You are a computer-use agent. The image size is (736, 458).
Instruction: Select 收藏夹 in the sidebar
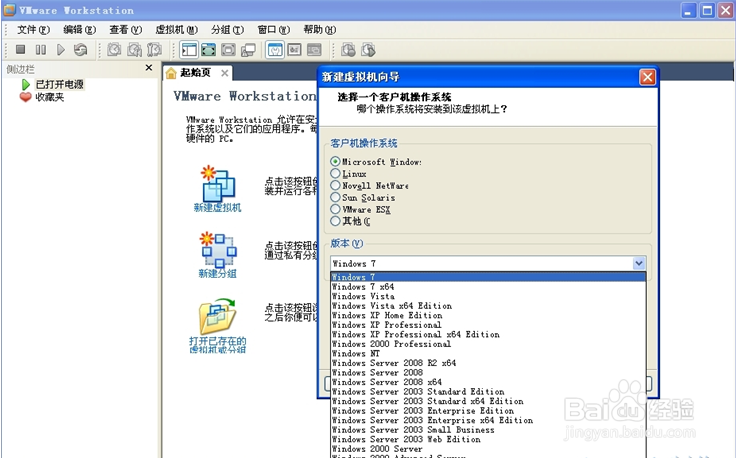tap(50, 97)
